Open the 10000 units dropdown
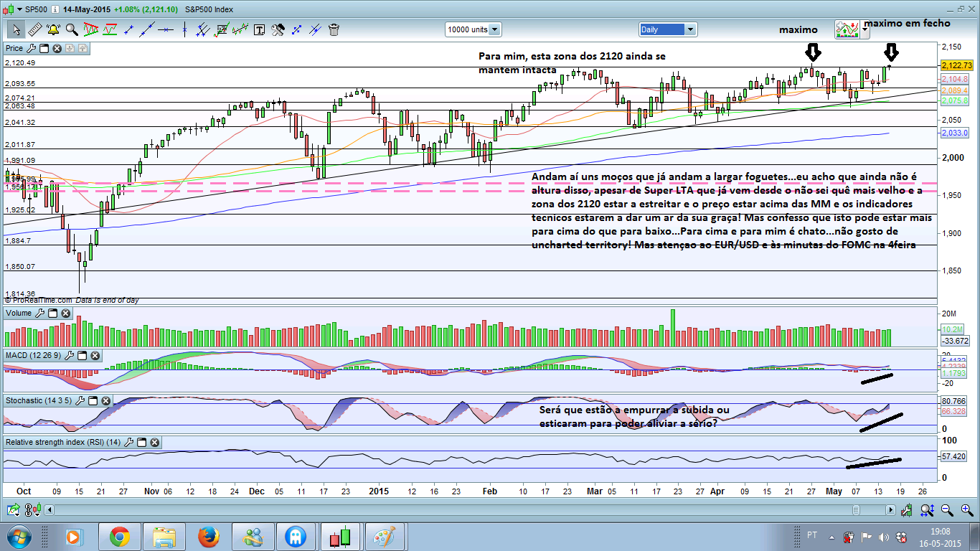Viewport: 980px width, 551px height. click(473, 29)
